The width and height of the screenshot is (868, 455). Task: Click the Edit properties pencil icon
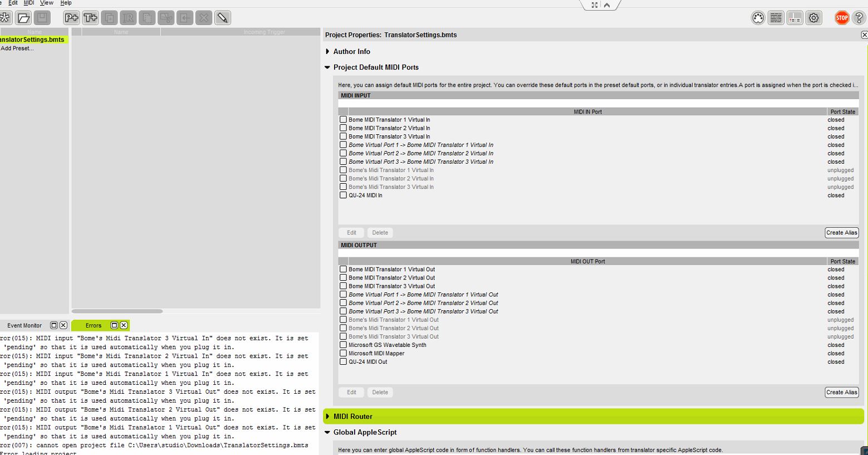(x=223, y=18)
